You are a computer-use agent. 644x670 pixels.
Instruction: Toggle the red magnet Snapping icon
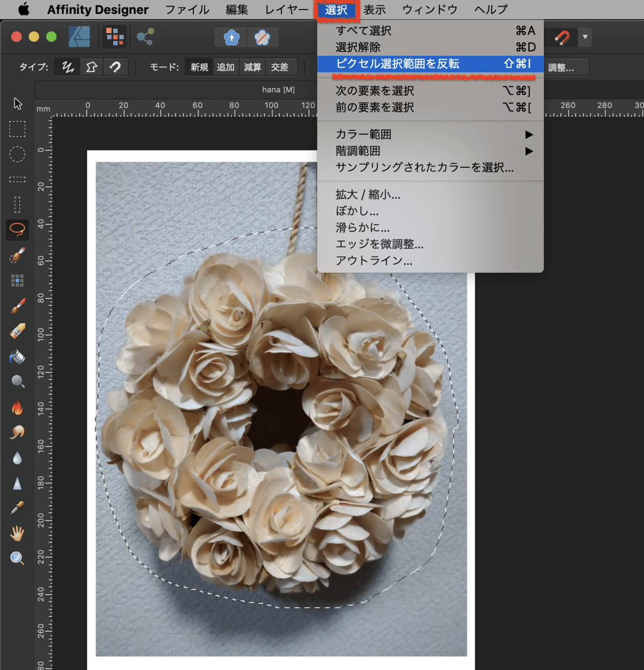pos(561,38)
